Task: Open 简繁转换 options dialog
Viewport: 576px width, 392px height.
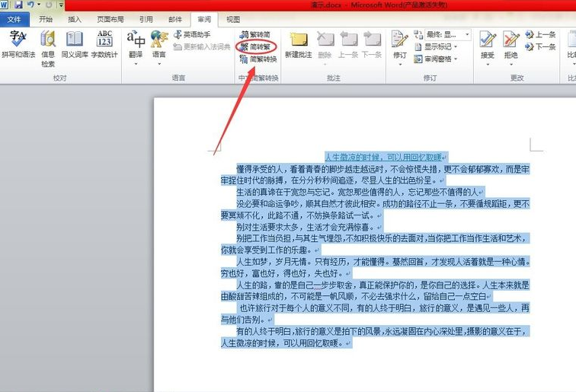Action: click(x=258, y=59)
